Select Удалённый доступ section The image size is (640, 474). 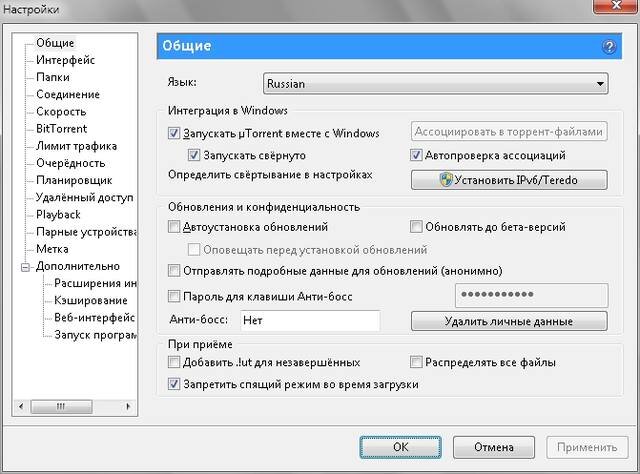point(84,197)
